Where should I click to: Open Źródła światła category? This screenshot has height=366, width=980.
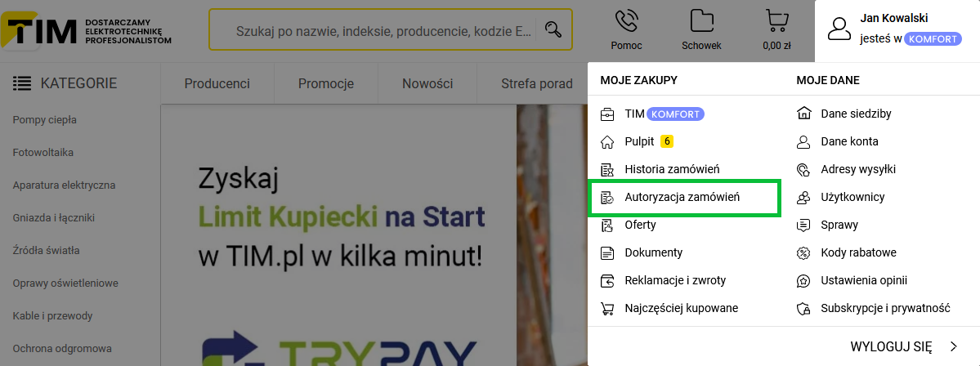tap(47, 251)
